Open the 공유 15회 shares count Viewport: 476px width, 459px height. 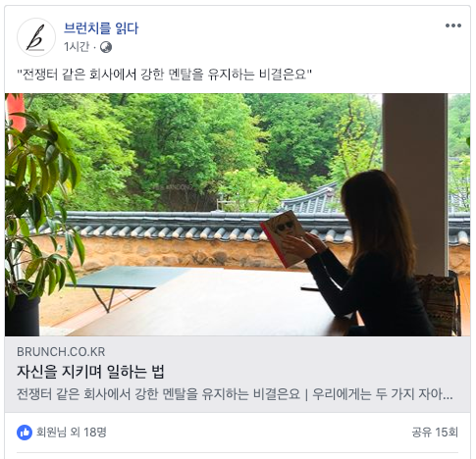pos(435,433)
